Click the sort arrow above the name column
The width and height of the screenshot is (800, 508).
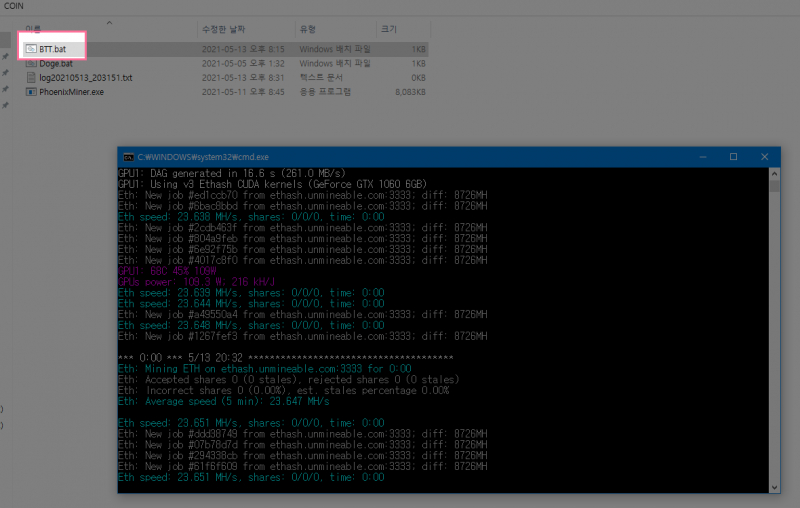coord(109,21)
